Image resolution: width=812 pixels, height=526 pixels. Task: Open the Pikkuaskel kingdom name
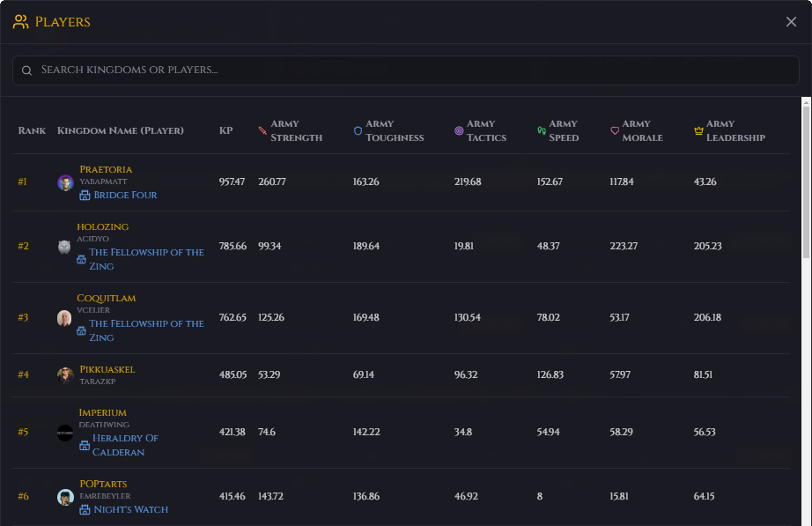click(107, 369)
